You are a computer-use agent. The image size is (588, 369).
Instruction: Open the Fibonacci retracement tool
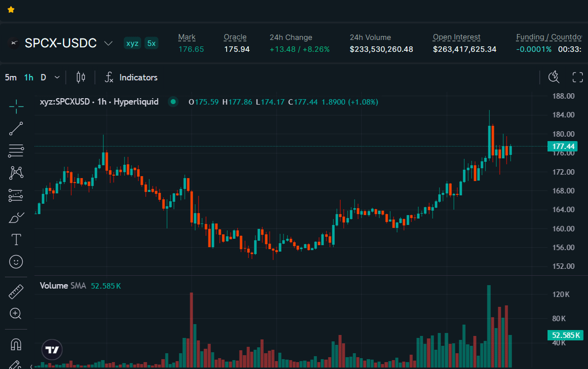click(16, 150)
